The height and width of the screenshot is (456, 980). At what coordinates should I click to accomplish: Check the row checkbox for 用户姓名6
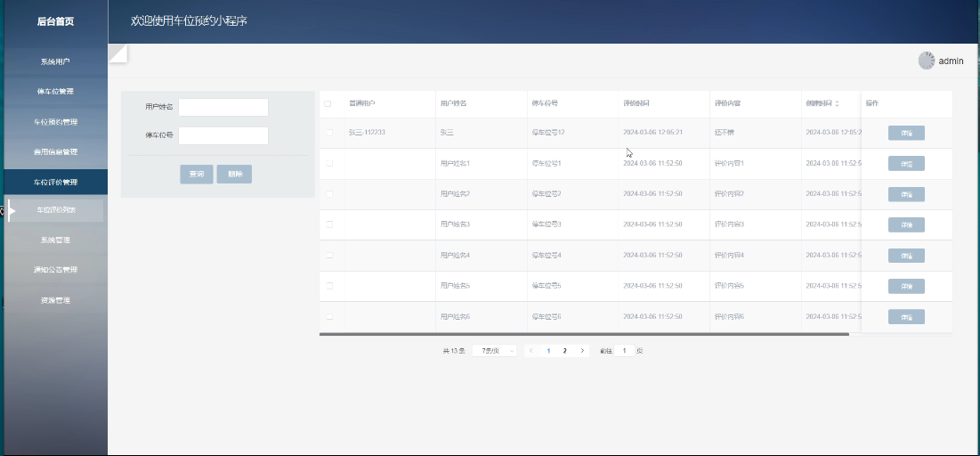coord(329,316)
